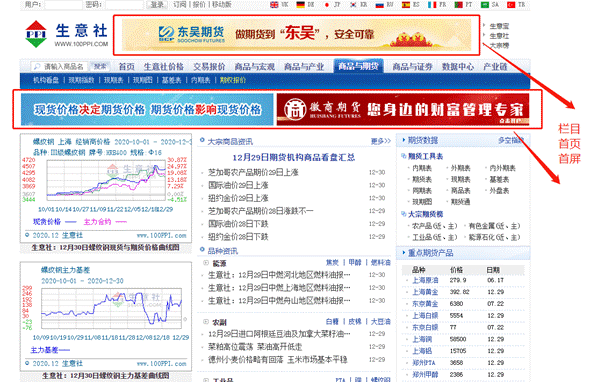
Task: Expand the 期货数据 panel arrow
Action: 404,140
